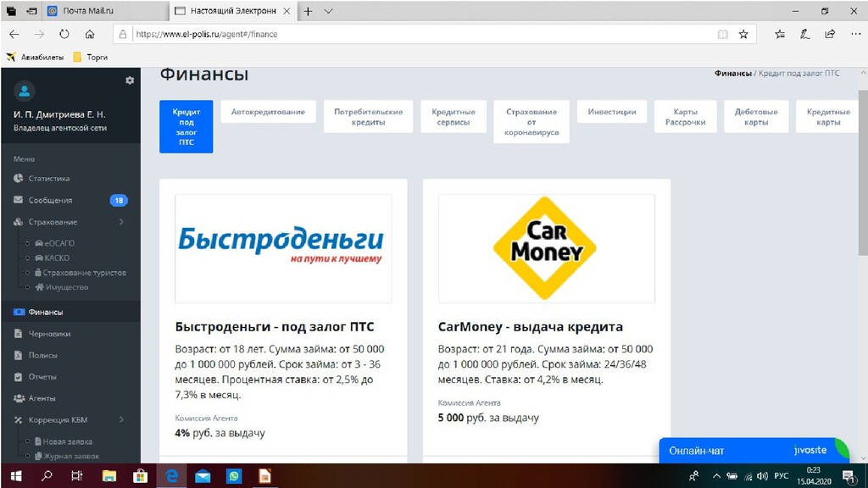The width and height of the screenshot is (868, 488).
Task: Add page to favorites with star icon
Action: (x=743, y=34)
